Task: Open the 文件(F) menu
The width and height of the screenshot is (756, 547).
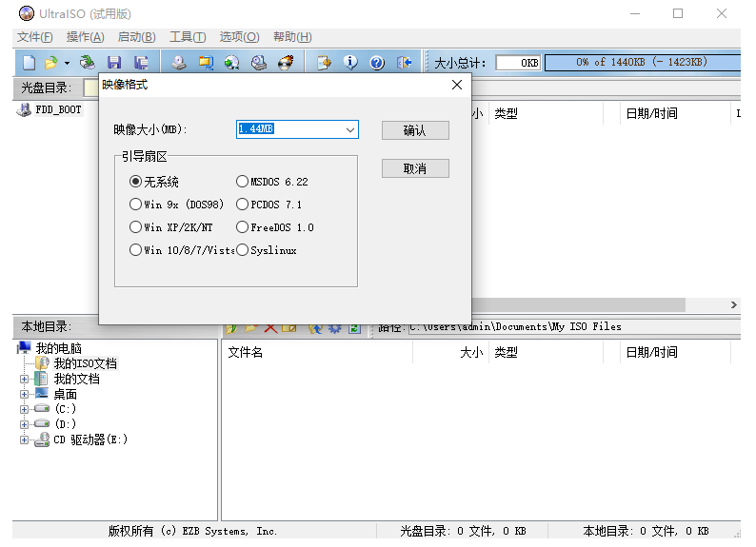Action: (x=34, y=37)
